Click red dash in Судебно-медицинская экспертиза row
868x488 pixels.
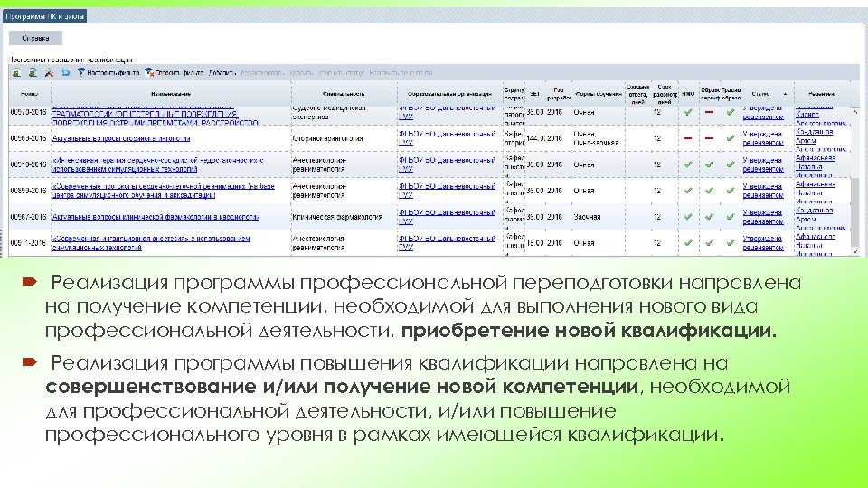tap(709, 112)
